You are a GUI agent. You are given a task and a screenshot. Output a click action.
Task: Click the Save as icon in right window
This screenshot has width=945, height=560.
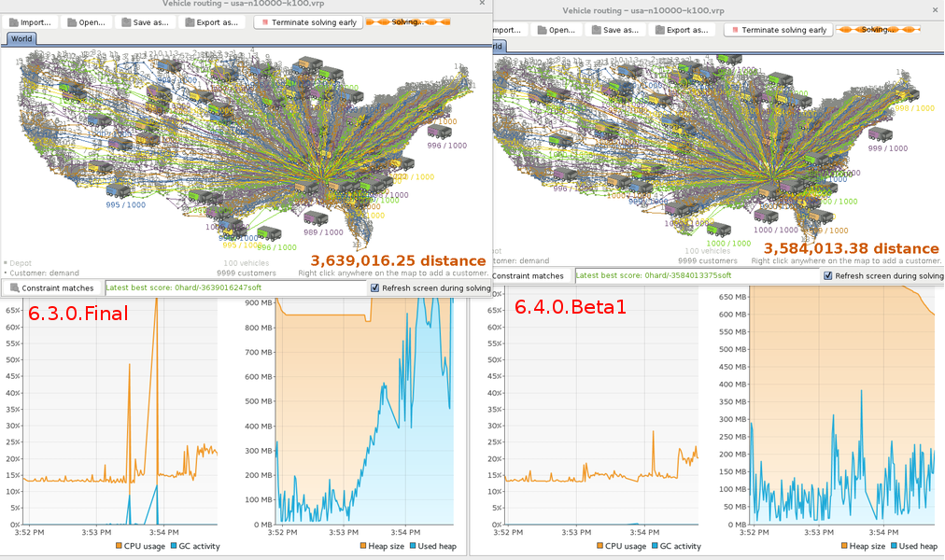tap(595, 30)
